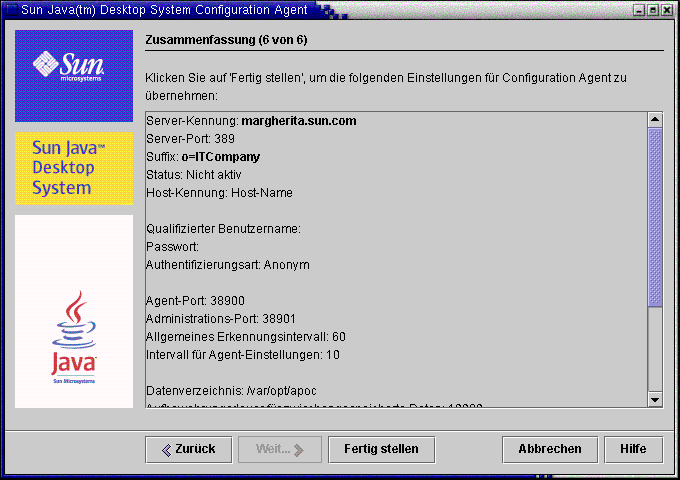Click Allgemeines Erkennungsintervall: 60 line

pos(245,337)
